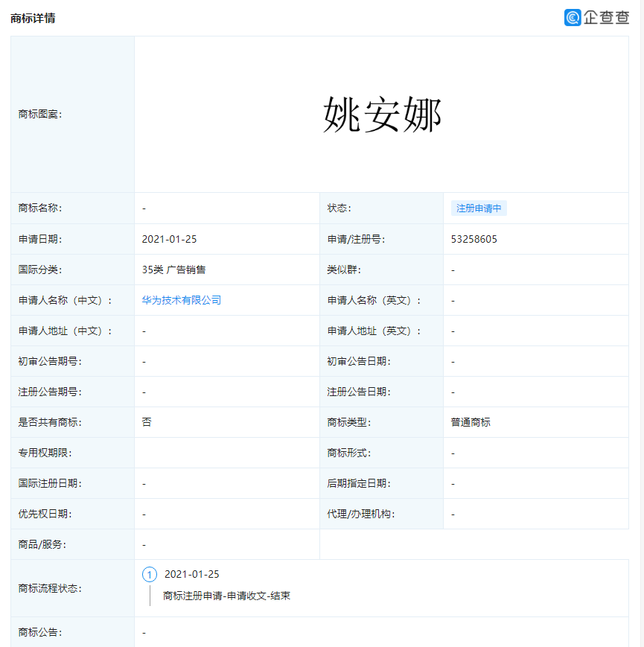Screen dimensions: 644x647
Task: Click the 代理/办理机构 field label
Action: pos(354,513)
